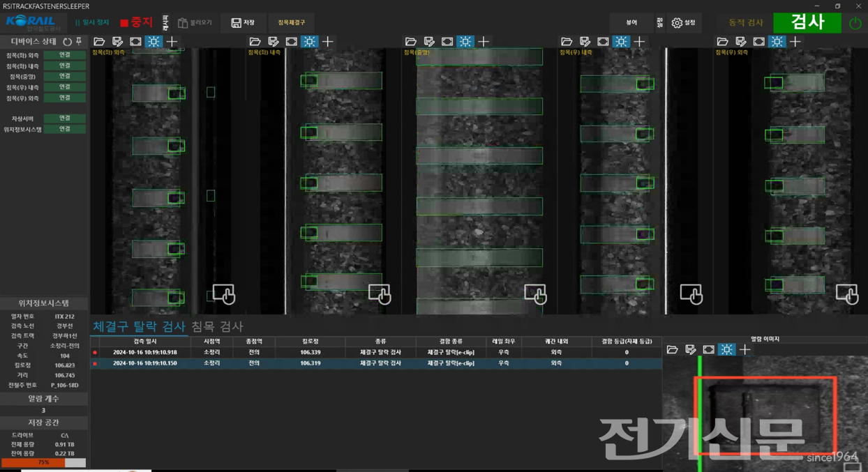Viewport: 868px width, 472px height.
Task: Click crosshair plus icon in 침목(우) 외측 view
Action: point(795,42)
